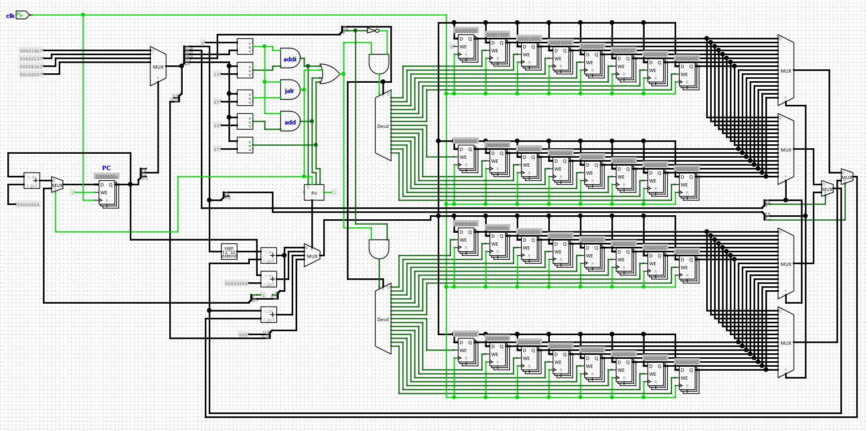The image size is (868, 431).
Task: Toggle the clk clock input pin
Action: pos(22,15)
